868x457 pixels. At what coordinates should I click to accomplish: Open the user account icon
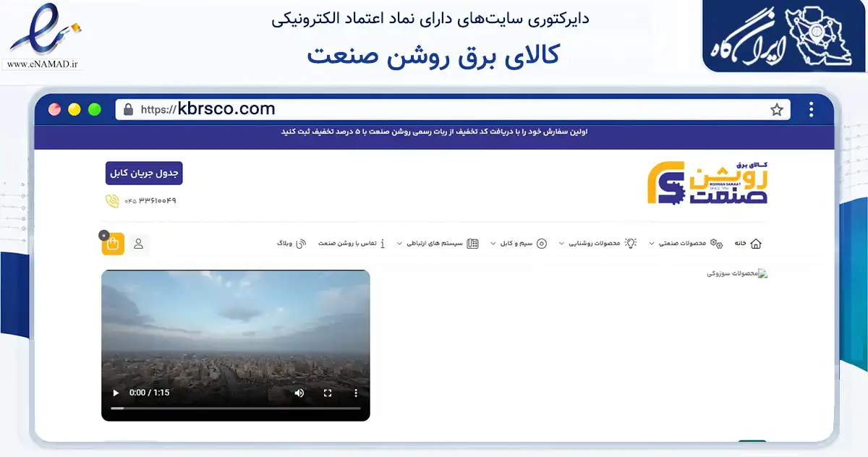tap(138, 244)
